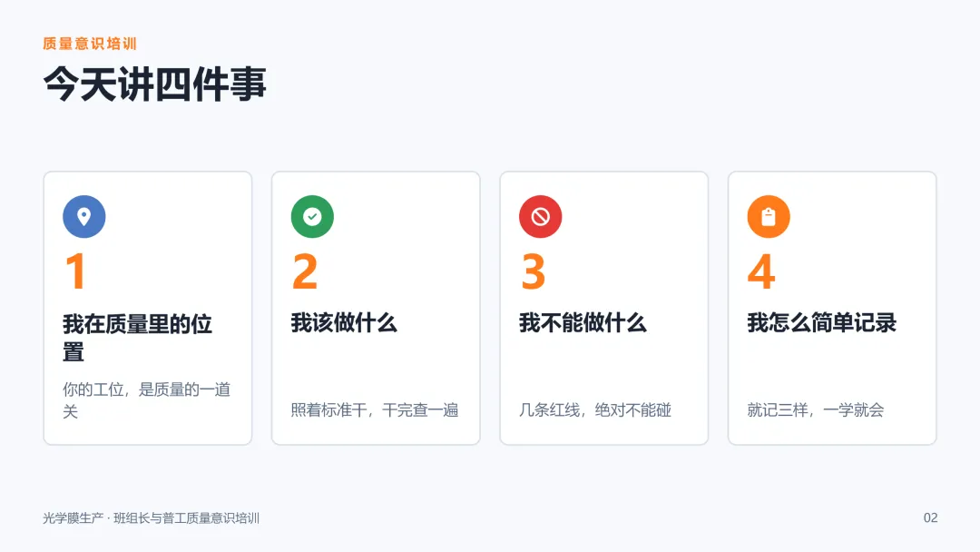The height and width of the screenshot is (552, 980).
Task: Select the heading 我不能做什么
Action: point(583,322)
